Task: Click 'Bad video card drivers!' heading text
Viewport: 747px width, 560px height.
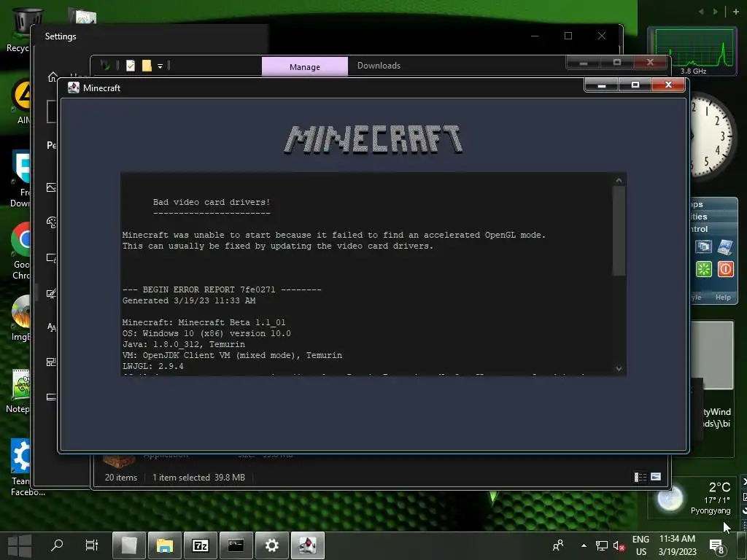Action: [212, 202]
